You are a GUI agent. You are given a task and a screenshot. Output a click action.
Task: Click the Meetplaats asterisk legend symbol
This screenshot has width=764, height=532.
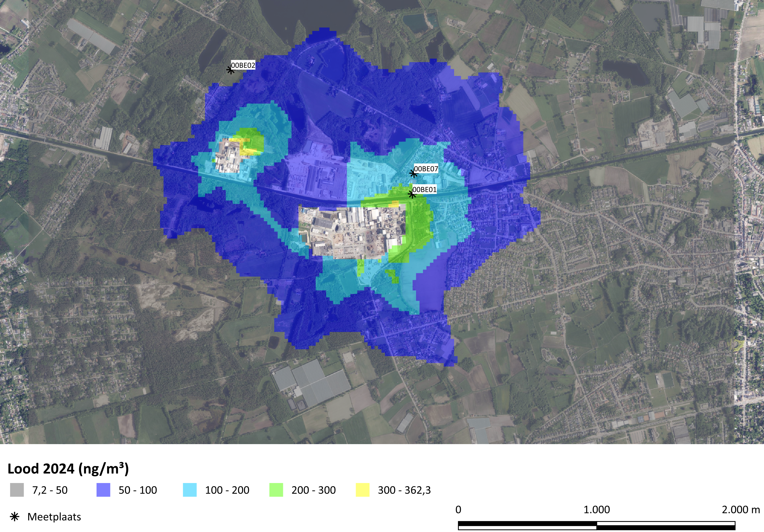[x=15, y=517]
